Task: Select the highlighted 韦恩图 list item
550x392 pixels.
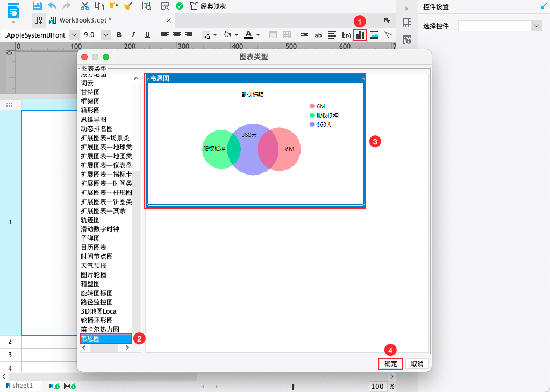Action: coord(105,338)
